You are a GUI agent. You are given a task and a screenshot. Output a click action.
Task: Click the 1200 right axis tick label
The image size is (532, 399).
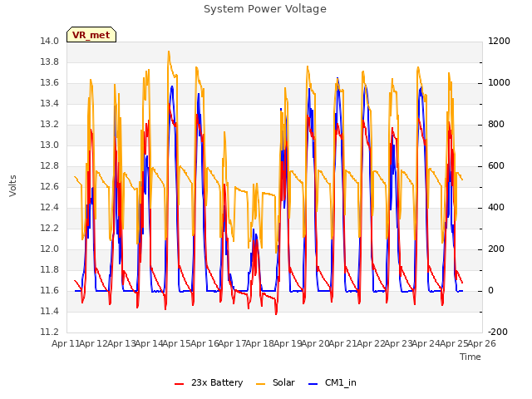[499, 42]
